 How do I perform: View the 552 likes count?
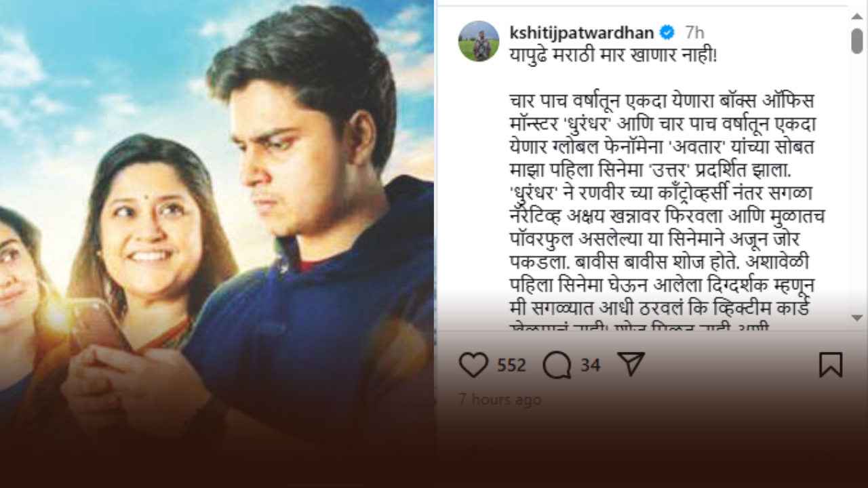click(511, 365)
